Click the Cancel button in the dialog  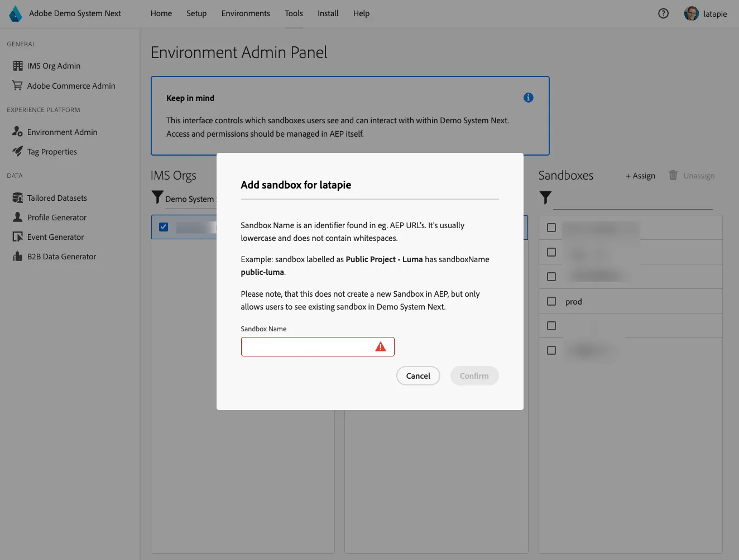click(x=418, y=376)
